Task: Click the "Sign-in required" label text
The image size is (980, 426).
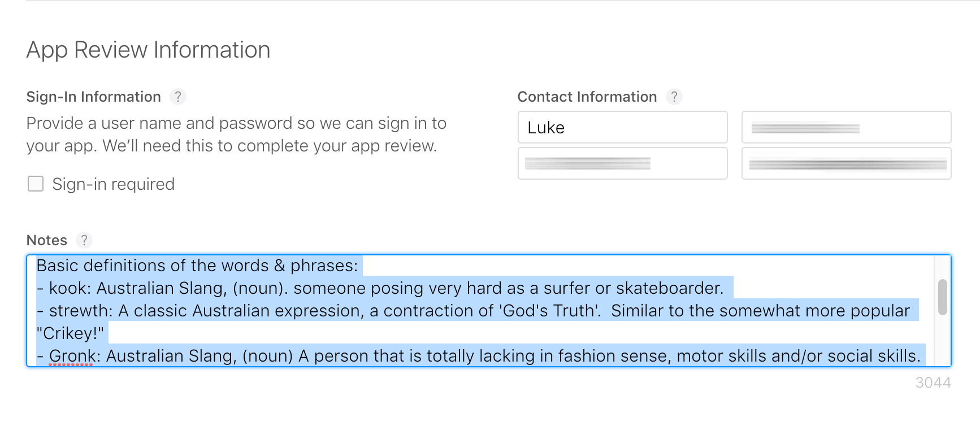Action: (113, 184)
